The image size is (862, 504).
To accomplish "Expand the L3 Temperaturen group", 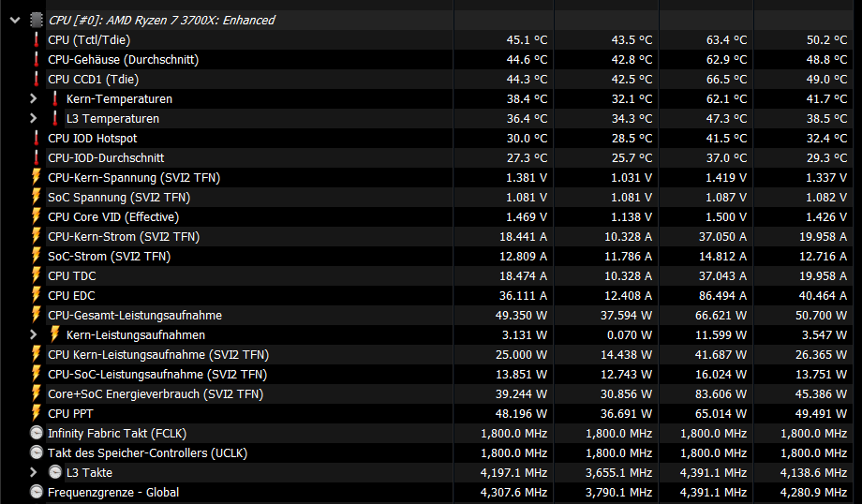I will [x=34, y=119].
